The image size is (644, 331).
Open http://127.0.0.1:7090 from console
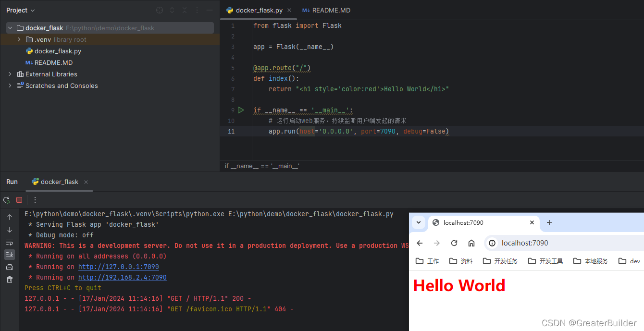(118, 267)
